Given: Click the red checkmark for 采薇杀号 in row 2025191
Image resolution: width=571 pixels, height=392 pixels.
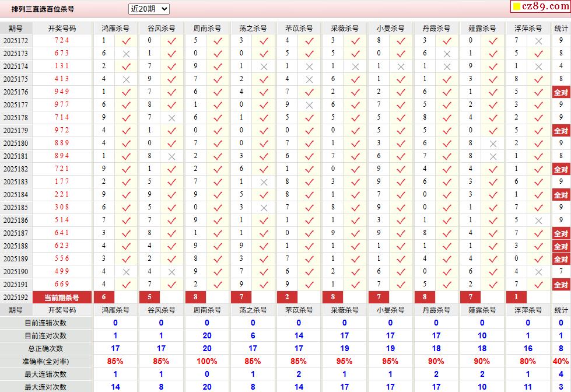Looking at the screenshot, I should pos(355,285).
